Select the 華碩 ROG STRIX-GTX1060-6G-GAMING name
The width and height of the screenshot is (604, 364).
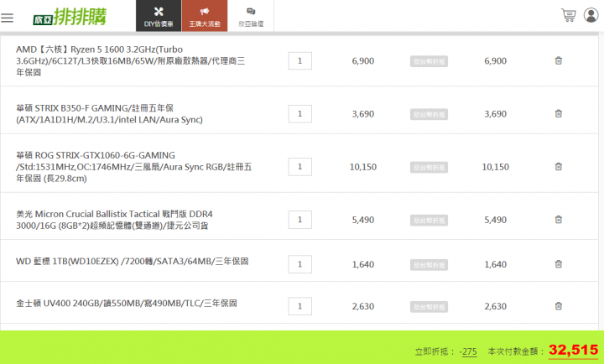click(133, 167)
